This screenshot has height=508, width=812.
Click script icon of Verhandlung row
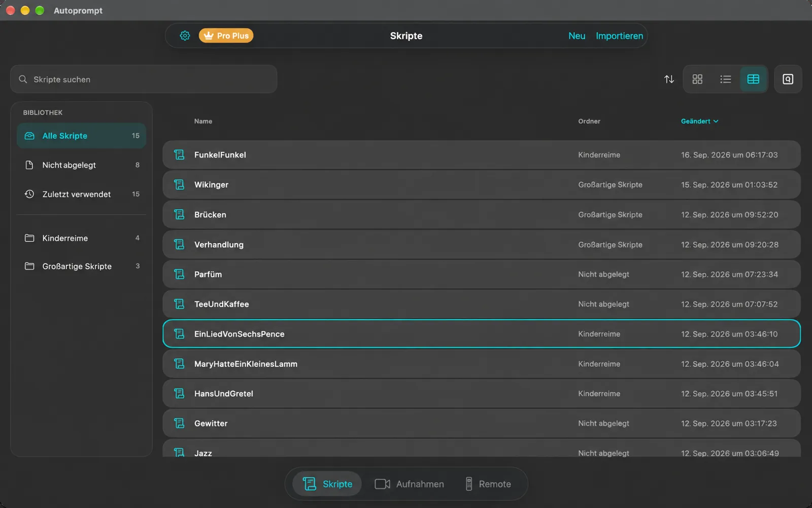tap(179, 244)
